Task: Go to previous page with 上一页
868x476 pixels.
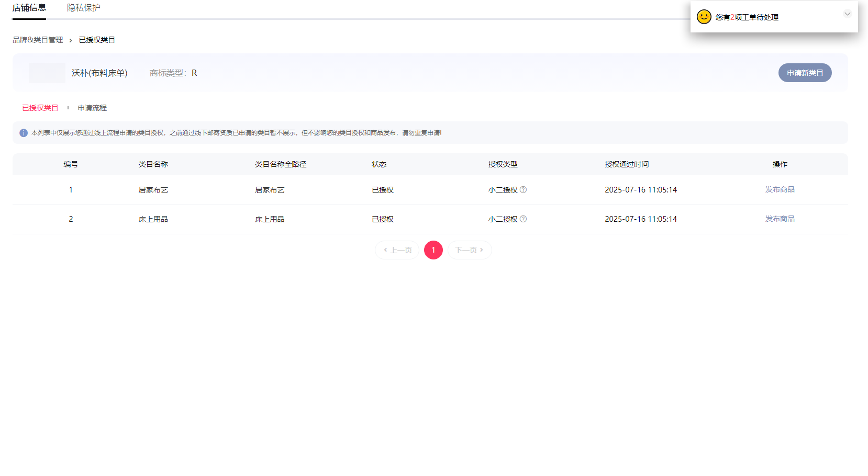Action: point(397,250)
